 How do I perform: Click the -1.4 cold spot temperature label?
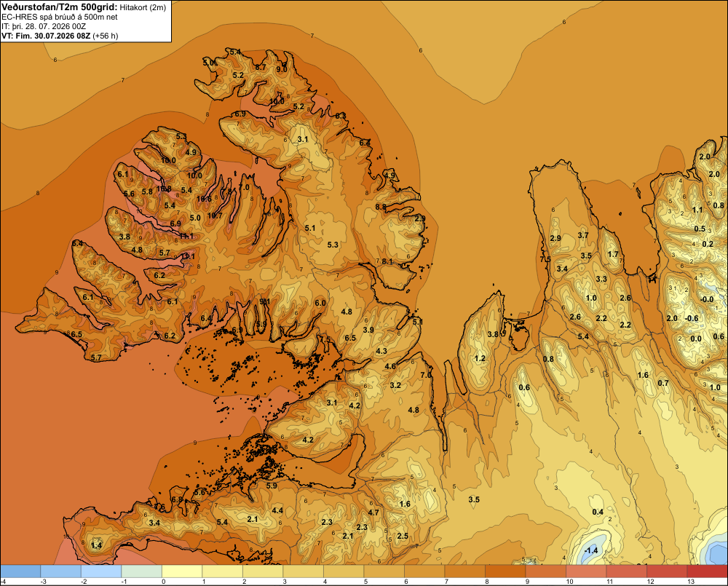(x=590, y=550)
